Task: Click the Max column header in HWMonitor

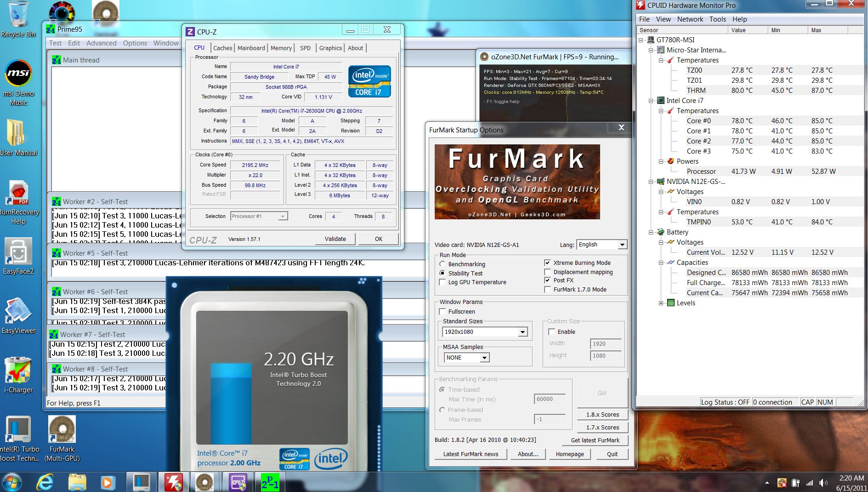Action: [x=827, y=30]
